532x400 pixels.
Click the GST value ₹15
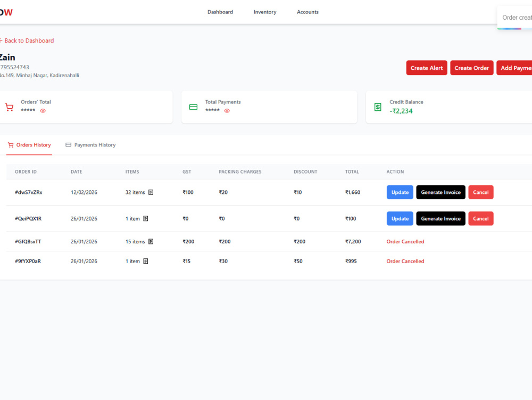pos(187,261)
